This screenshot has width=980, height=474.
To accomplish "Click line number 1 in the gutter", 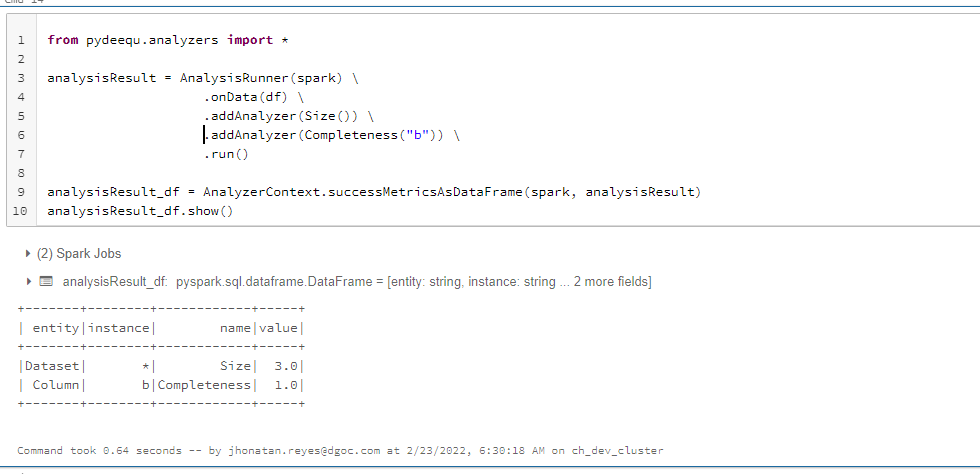I will 21,40.
